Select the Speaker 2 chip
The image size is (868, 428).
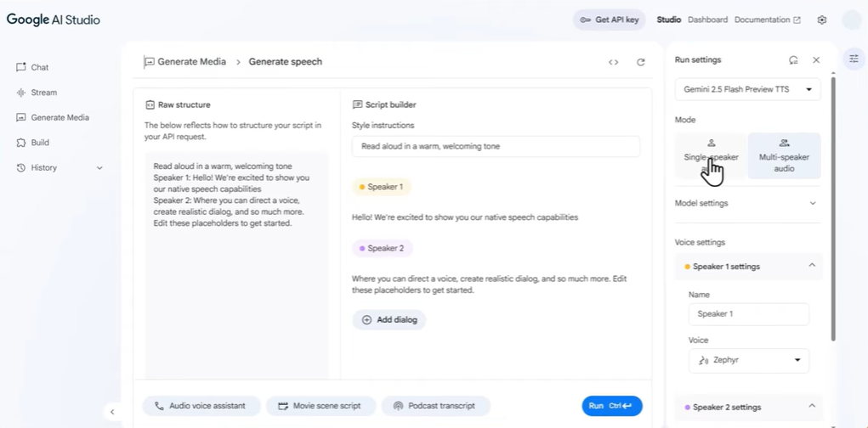tap(382, 248)
